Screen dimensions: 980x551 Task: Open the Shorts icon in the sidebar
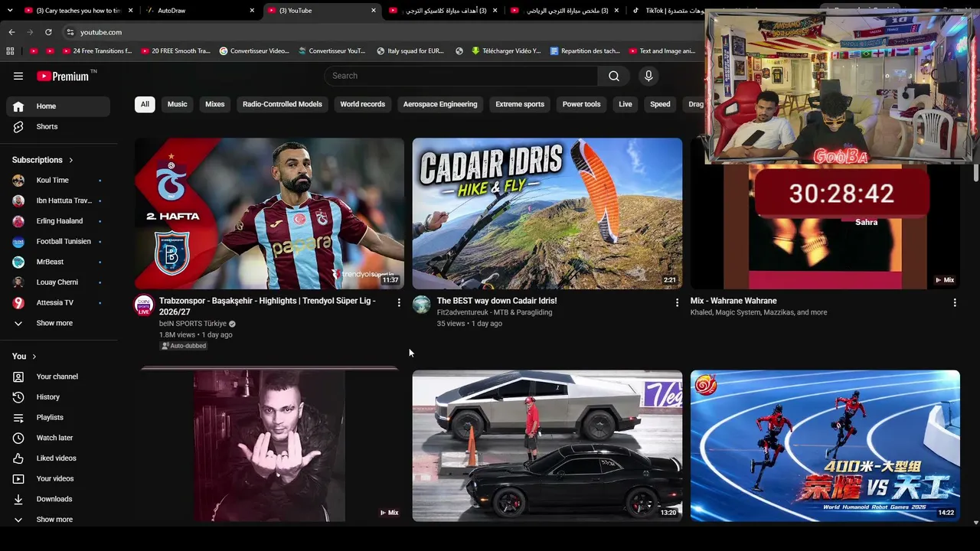(x=18, y=127)
